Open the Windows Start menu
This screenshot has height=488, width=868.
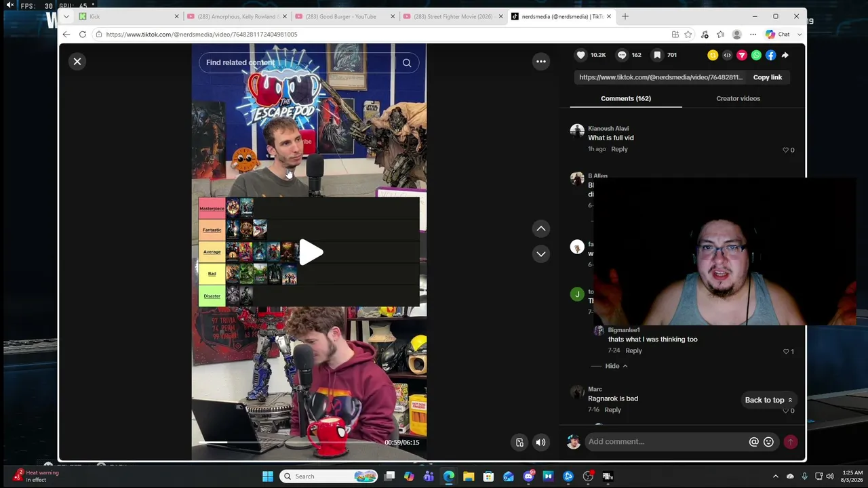(x=268, y=476)
